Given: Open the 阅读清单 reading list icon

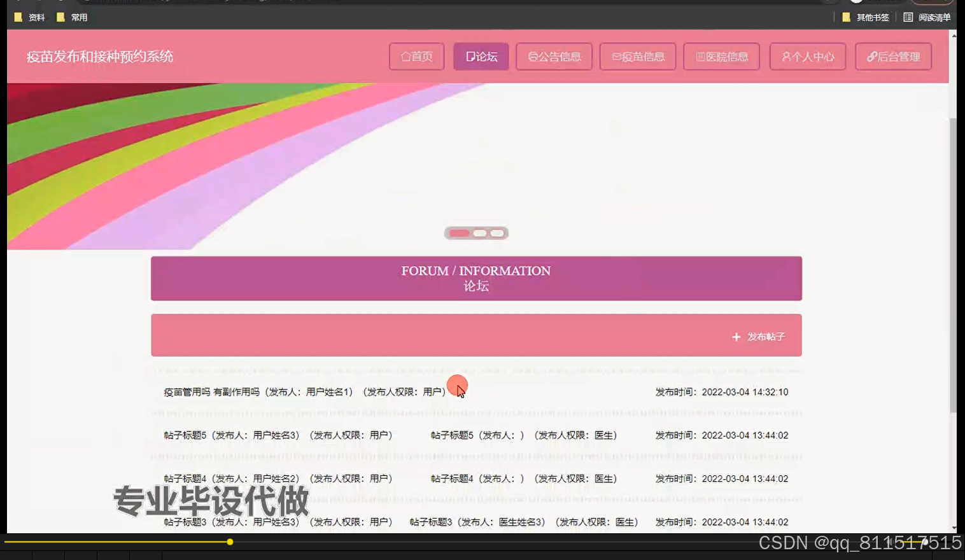Looking at the screenshot, I should tap(908, 17).
